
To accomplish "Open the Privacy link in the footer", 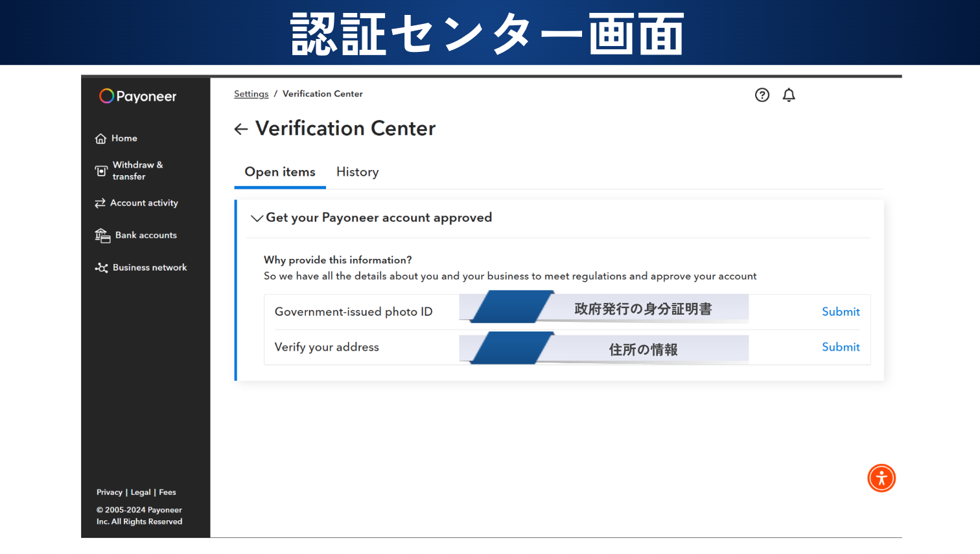I will pyautogui.click(x=109, y=492).
